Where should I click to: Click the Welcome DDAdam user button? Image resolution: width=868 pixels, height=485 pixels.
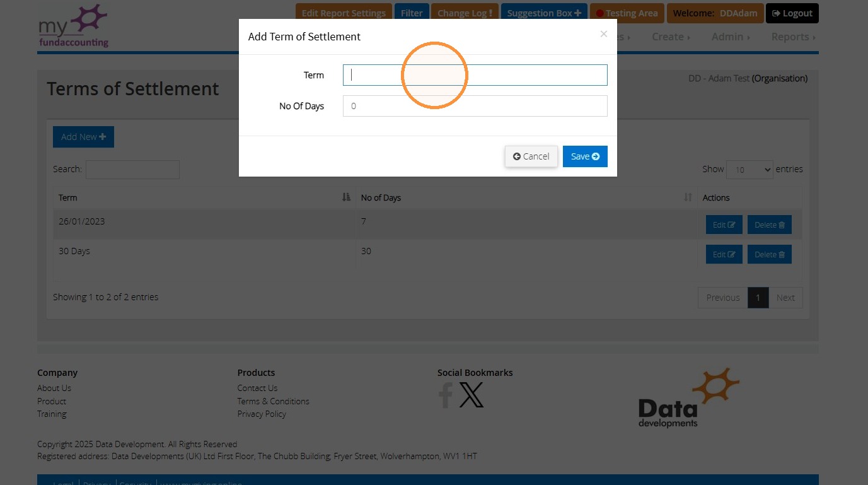715,13
